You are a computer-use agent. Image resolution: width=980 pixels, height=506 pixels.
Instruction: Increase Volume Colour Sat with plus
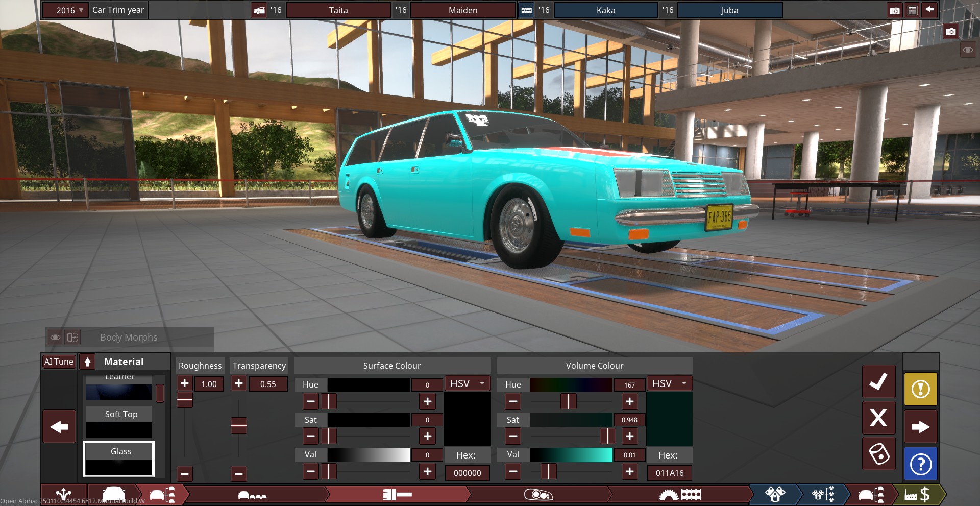(629, 437)
